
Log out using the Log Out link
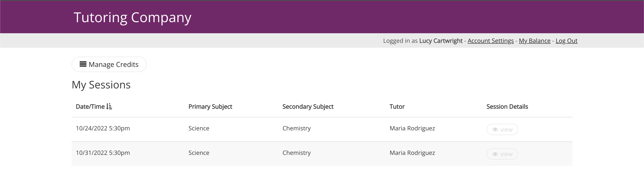coord(566,41)
